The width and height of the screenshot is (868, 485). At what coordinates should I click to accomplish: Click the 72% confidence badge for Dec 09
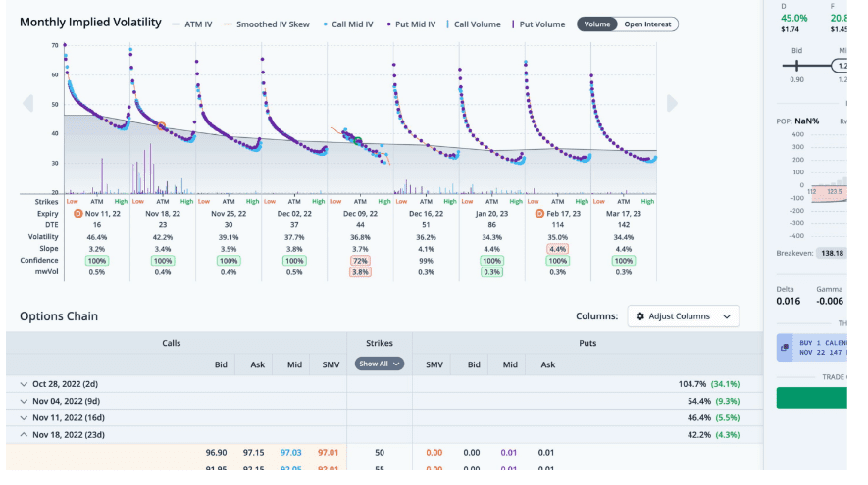[359, 260]
